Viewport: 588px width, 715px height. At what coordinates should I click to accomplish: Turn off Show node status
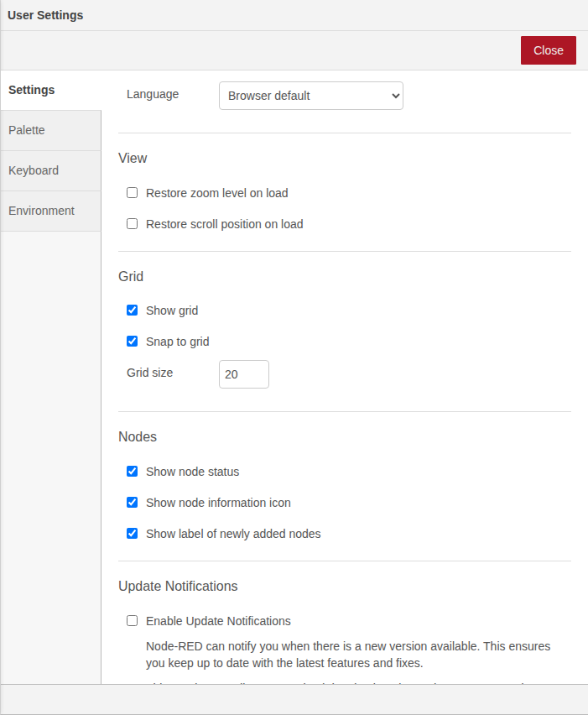coord(132,472)
